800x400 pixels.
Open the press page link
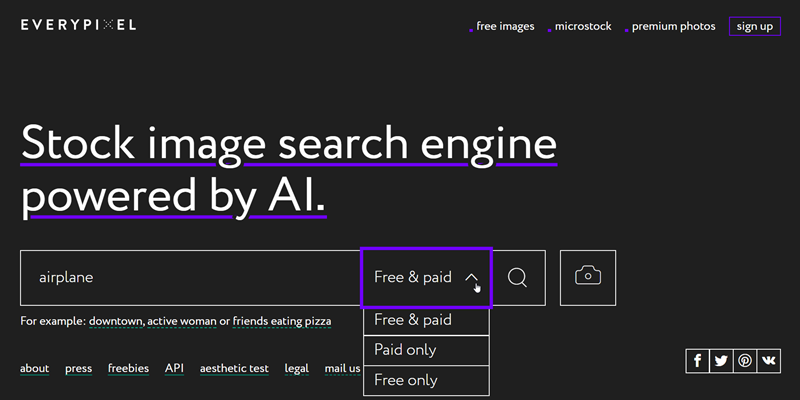point(79,368)
